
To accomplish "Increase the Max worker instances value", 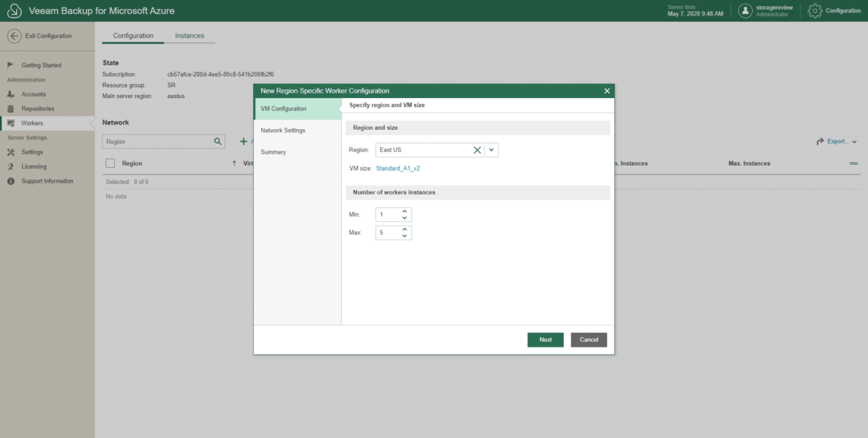I will click(x=404, y=229).
